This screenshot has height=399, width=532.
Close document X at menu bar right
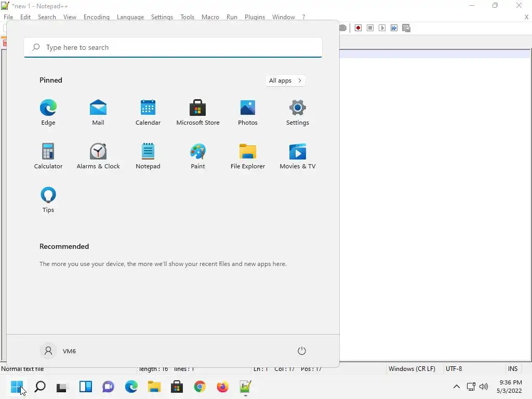coord(527,17)
